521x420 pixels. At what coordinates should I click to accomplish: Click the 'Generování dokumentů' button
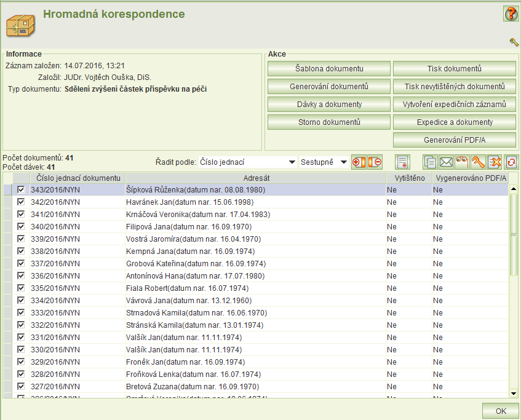[329, 87]
